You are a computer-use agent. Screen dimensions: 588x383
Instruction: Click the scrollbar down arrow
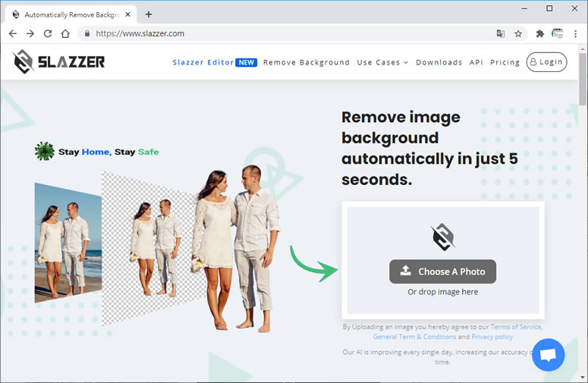click(x=582, y=377)
